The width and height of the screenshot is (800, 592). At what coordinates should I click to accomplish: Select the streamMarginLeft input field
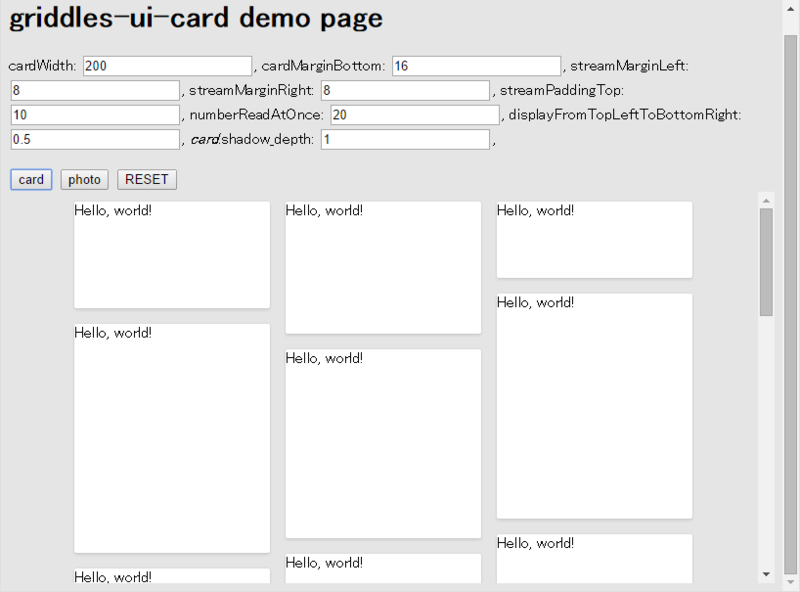(x=95, y=90)
